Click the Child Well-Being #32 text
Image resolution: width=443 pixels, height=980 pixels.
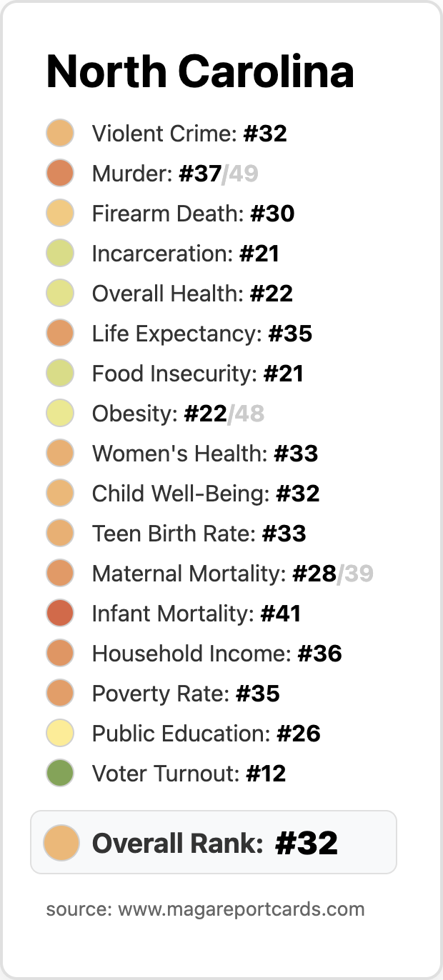click(206, 494)
